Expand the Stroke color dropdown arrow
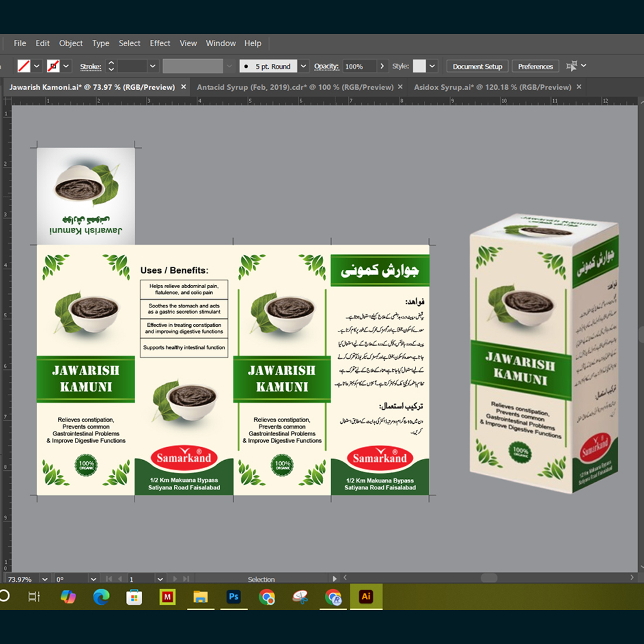This screenshot has width=644, height=644. (66, 66)
